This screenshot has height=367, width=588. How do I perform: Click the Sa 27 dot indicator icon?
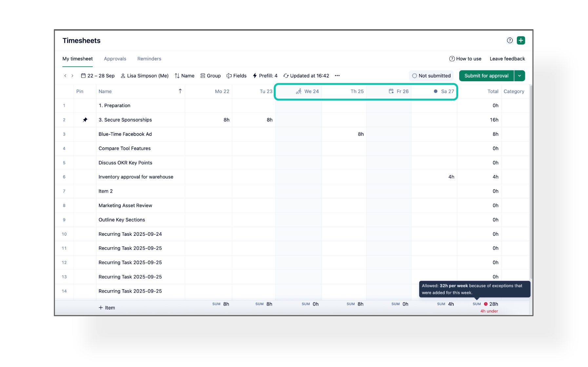pos(436,91)
